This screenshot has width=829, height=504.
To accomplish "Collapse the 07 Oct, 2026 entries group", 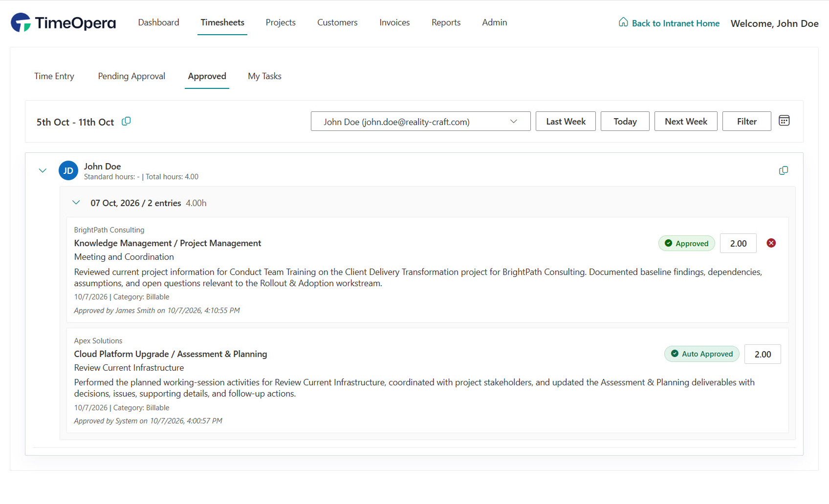I will click(76, 203).
